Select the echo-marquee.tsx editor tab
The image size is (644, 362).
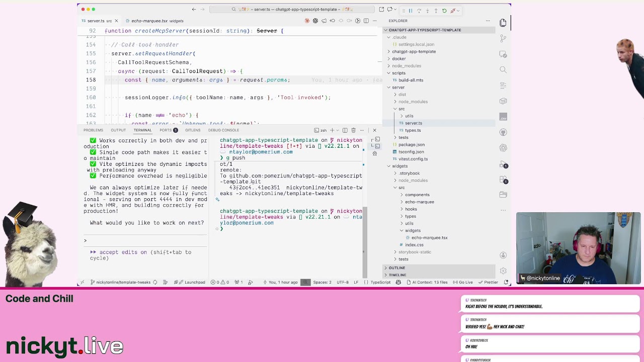pos(157,21)
